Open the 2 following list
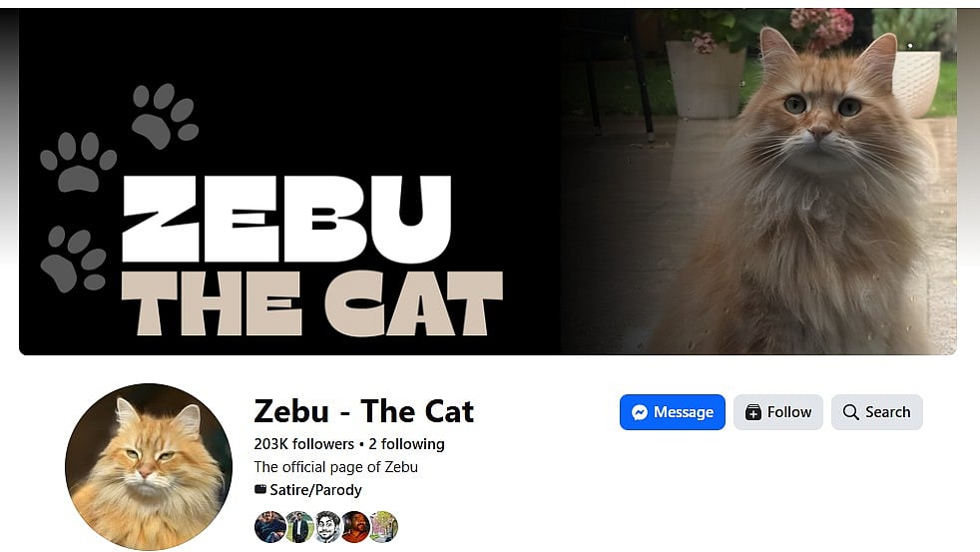Viewport: 980px width, 552px height. [406, 444]
